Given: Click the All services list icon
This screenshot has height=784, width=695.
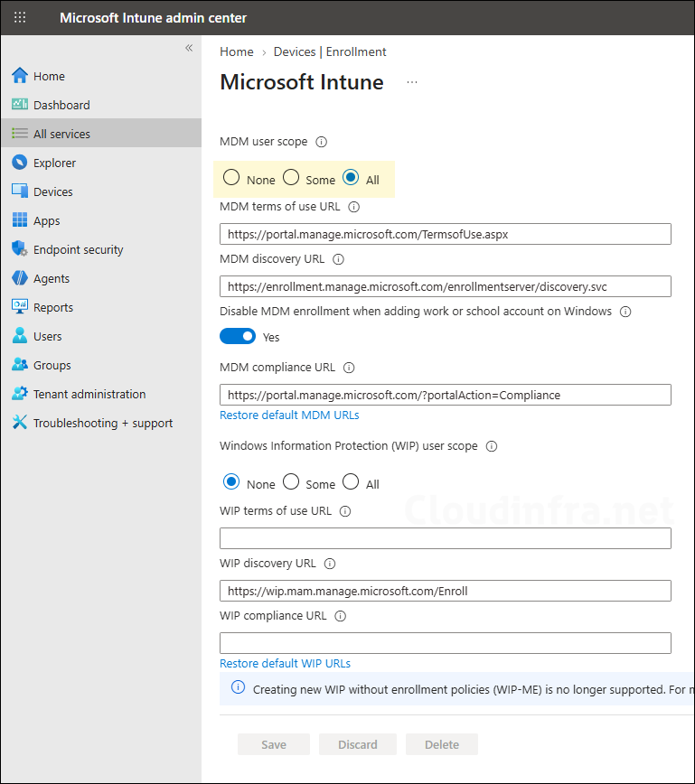Looking at the screenshot, I should 20,134.
